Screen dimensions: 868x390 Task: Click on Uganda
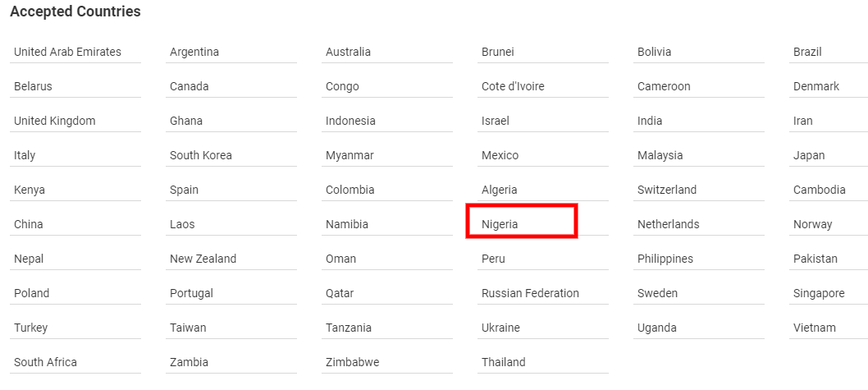coord(657,328)
